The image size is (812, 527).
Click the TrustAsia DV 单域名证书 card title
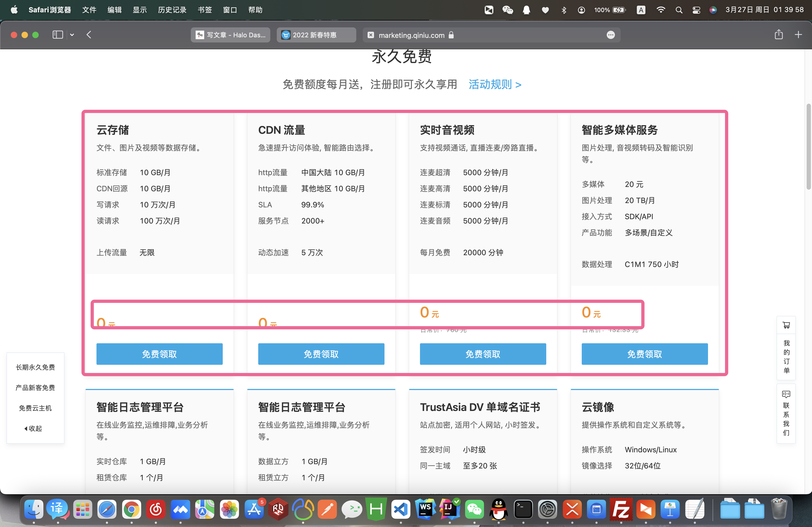[x=480, y=407]
